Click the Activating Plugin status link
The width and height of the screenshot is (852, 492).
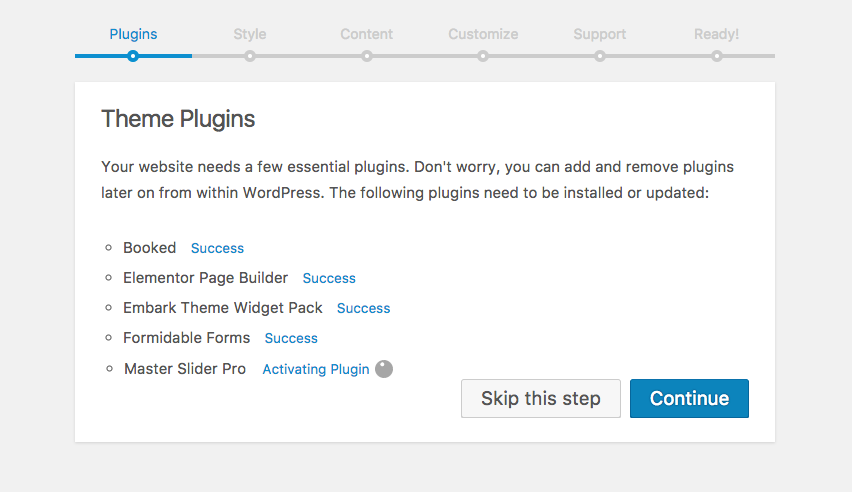click(x=316, y=369)
